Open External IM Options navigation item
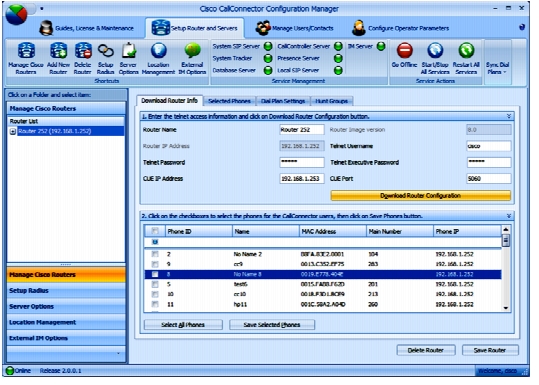This screenshot has height=385, width=539. coord(66,338)
